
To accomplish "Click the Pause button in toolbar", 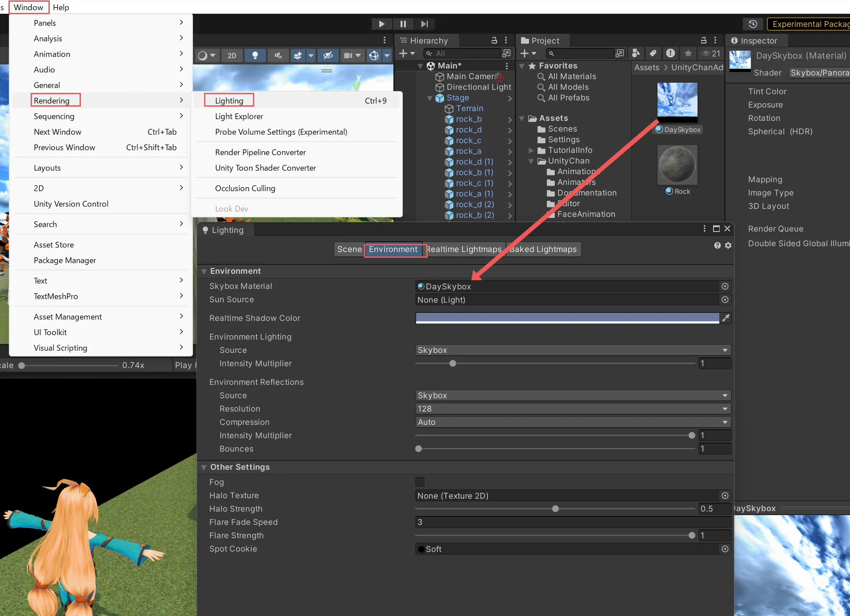I will click(x=403, y=24).
